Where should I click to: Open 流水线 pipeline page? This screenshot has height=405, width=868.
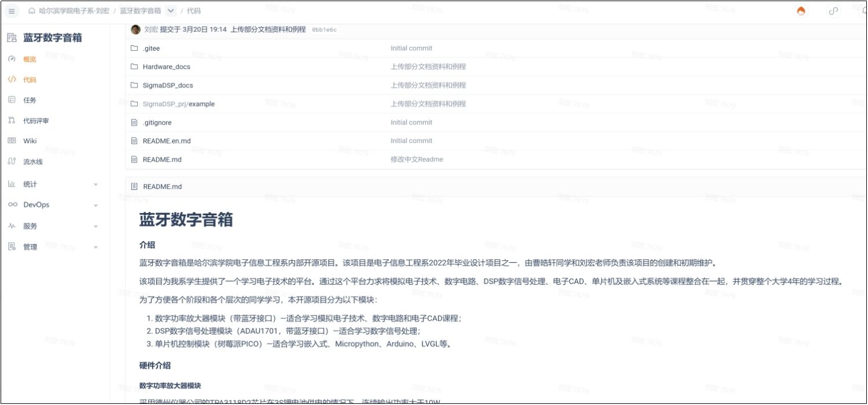point(32,162)
